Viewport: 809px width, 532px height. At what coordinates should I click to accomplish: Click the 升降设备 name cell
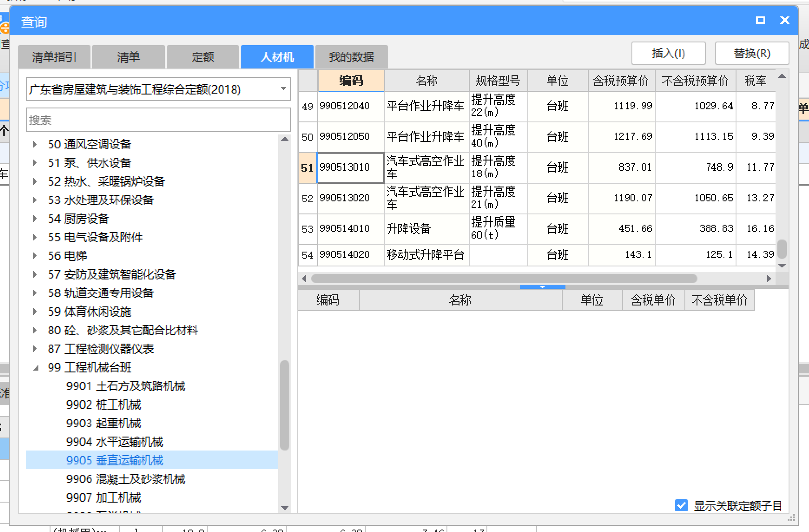click(427, 229)
